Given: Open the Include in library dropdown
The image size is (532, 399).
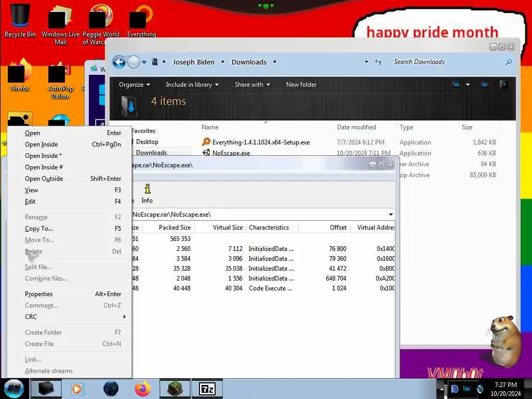Looking at the screenshot, I should point(192,85).
